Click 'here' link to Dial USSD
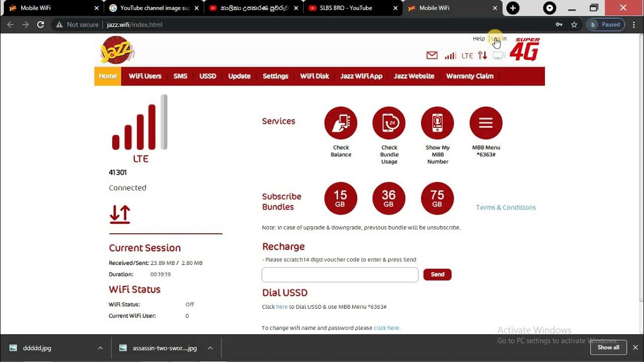This screenshot has height=362, width=644. point(282,307)
